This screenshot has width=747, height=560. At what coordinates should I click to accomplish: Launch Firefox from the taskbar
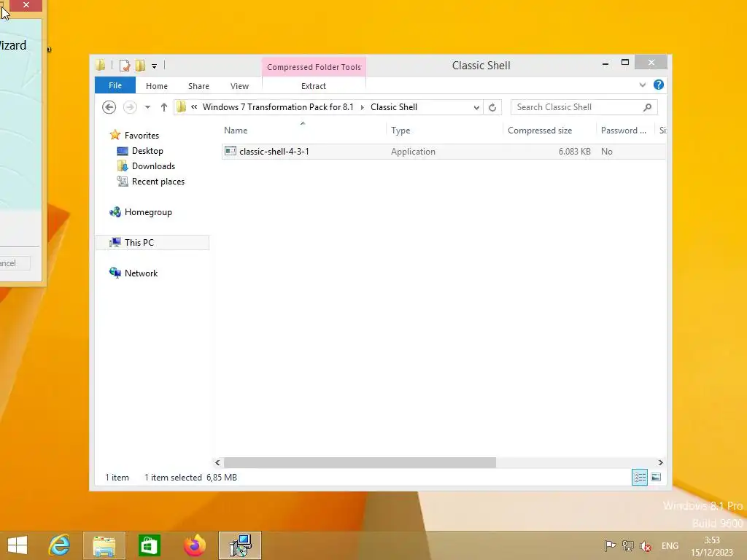(x=194, y=545)
